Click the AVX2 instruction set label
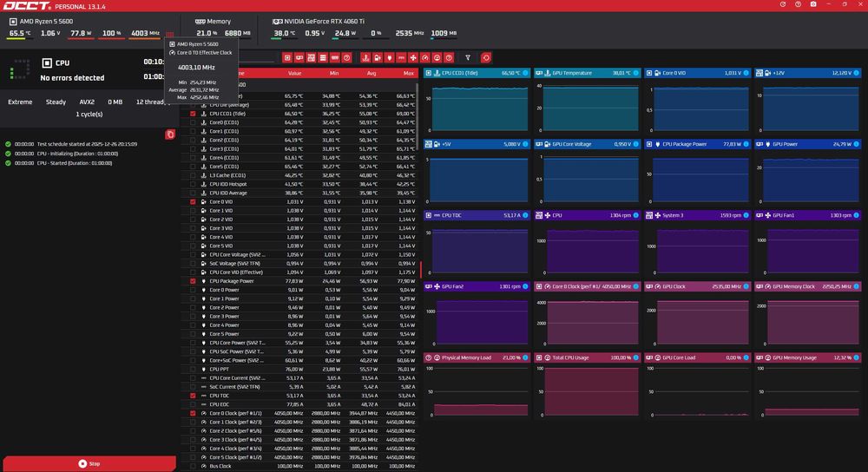 [87, 102]
